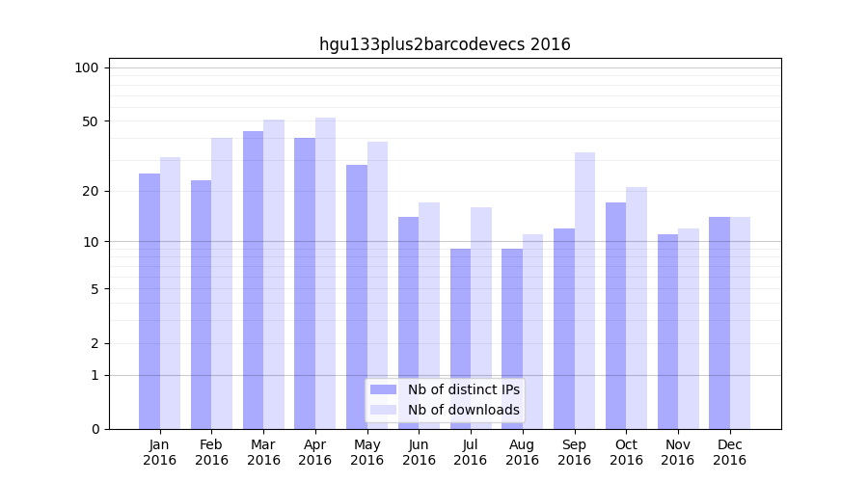
Task: Click the Jan 2016 distinct IPs bar
Action: [149, 301]
